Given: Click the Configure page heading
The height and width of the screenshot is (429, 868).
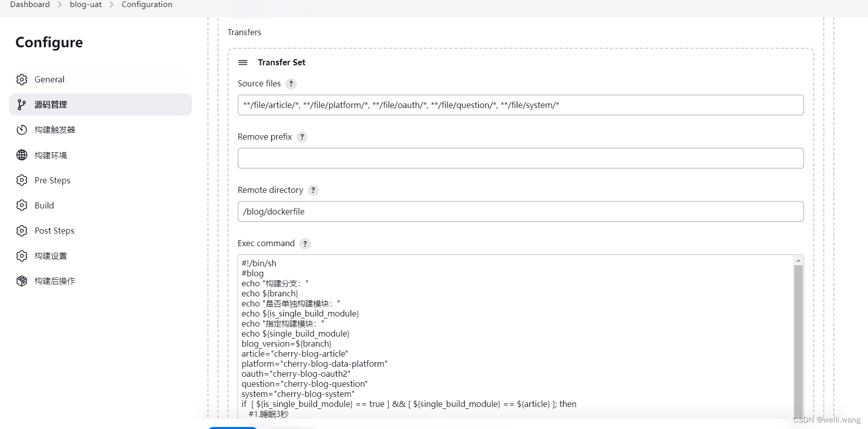Looking at the screenshot, I should [49, 42].
